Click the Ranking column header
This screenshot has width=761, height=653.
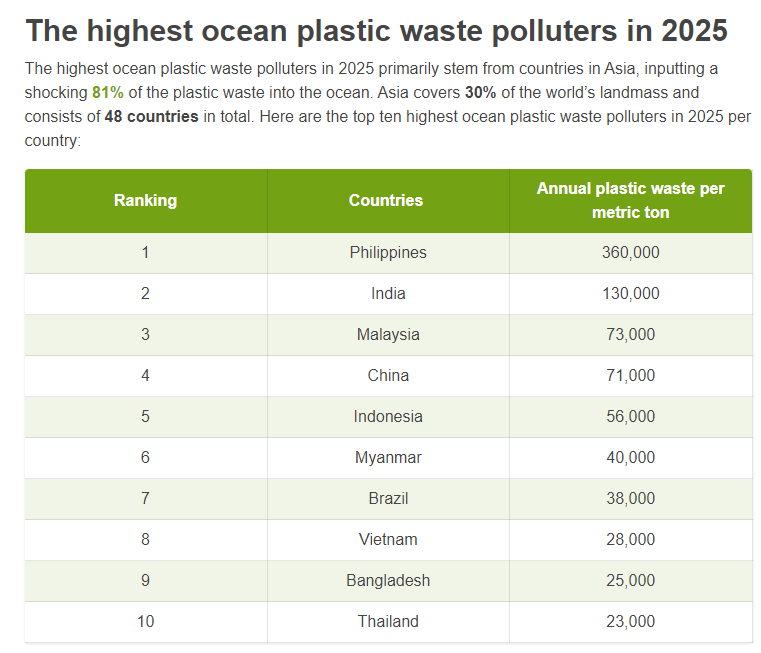(146, 201)
